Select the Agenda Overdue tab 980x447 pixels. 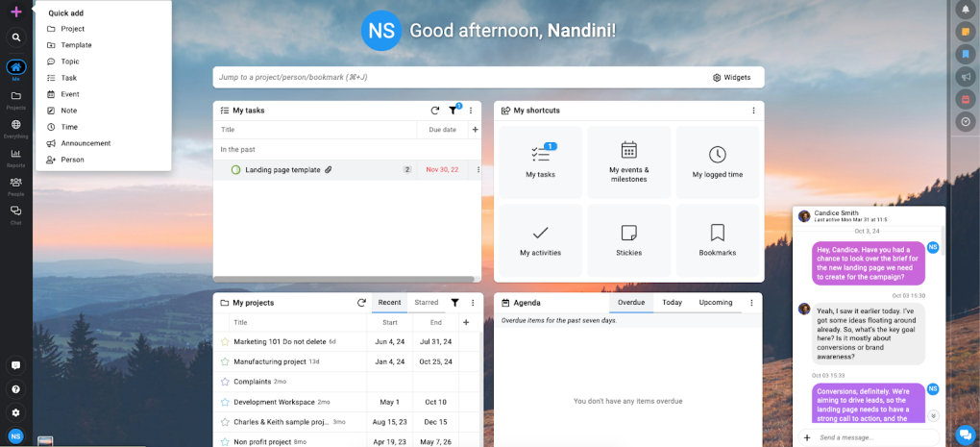click(631, 303)
